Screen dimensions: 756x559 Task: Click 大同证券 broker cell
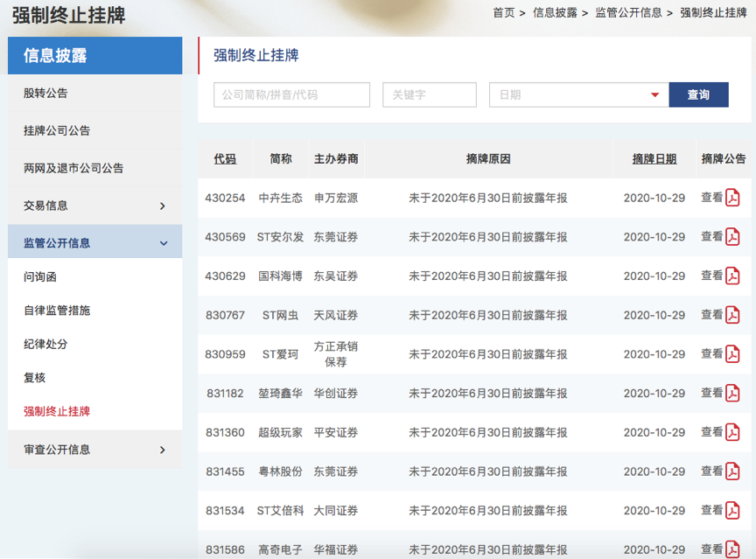336,510
